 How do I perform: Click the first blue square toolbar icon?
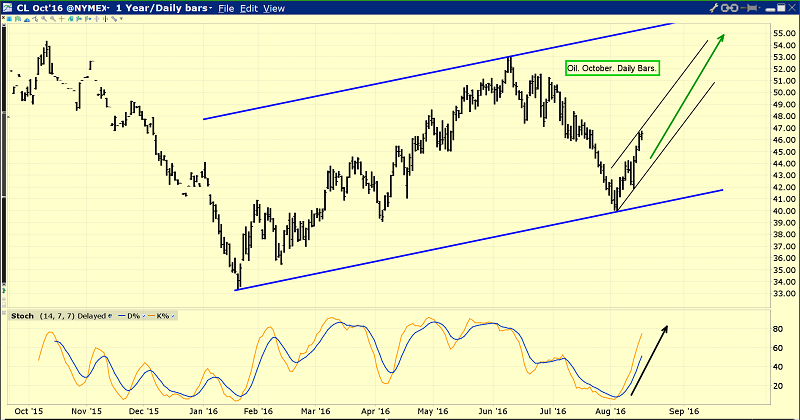click(x=9, y=18)
